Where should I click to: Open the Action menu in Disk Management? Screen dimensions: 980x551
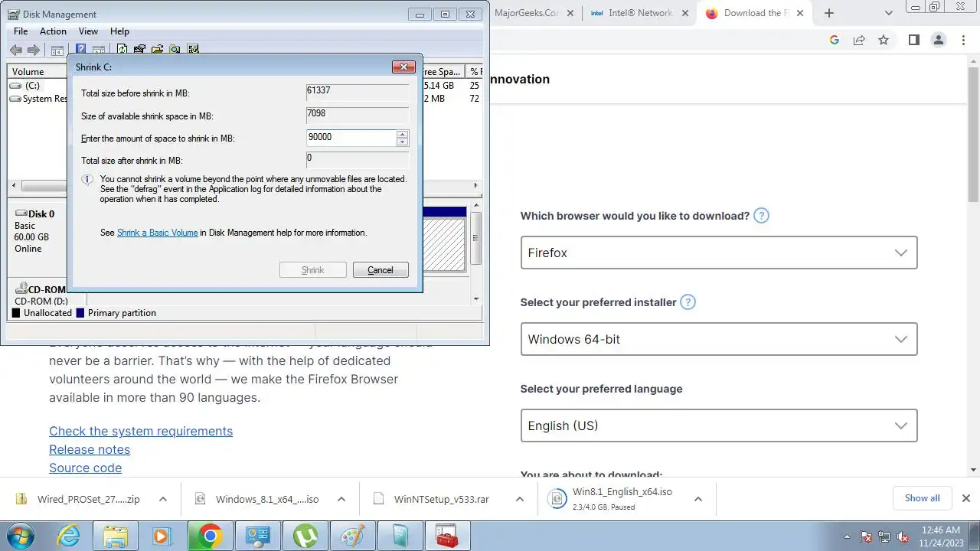[53, 31]
